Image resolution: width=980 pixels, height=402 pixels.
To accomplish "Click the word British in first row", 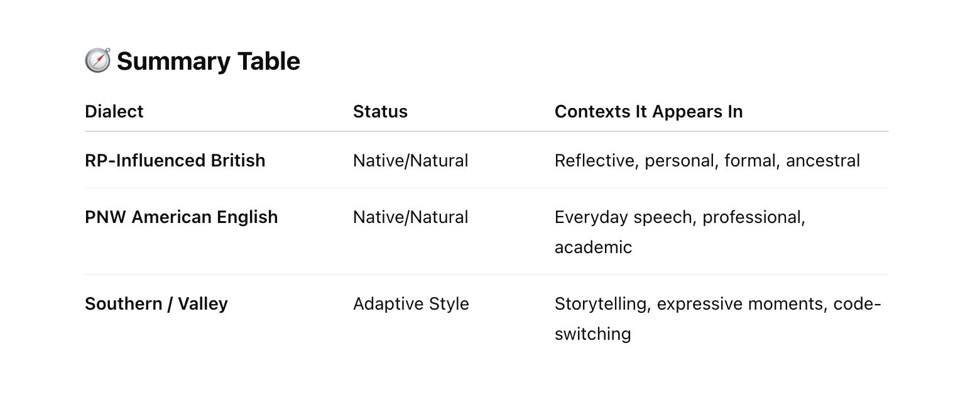I will point(237,161).
